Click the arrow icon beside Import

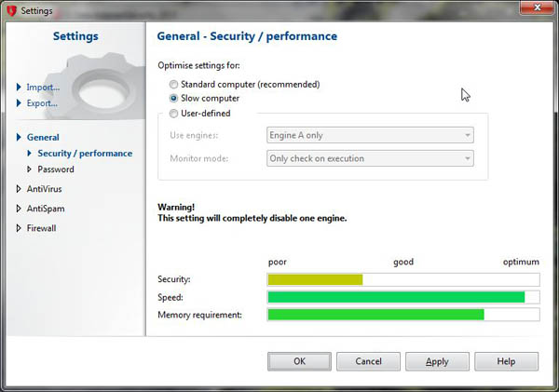click(19, 87)
